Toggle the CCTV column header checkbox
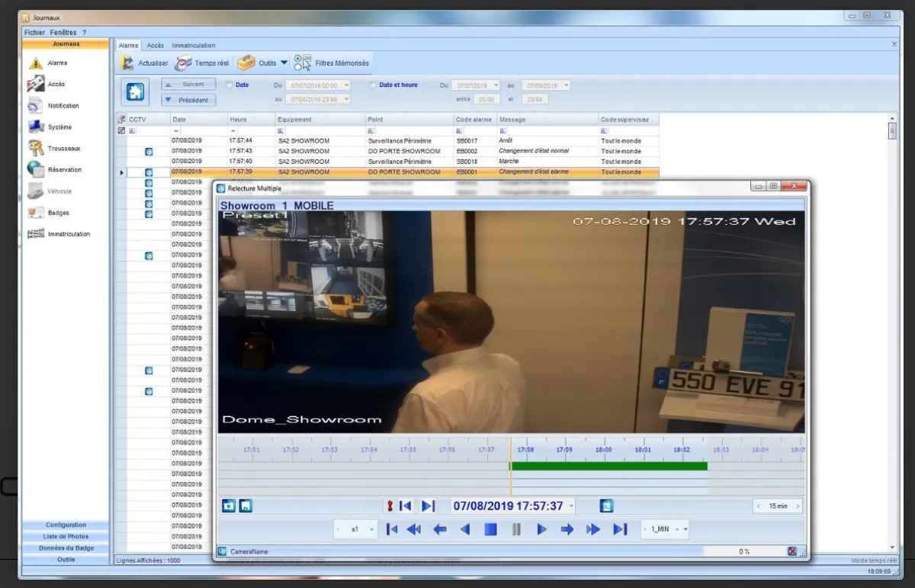The width and height of the screenshot is (915, 588). [x=122, y=120]
